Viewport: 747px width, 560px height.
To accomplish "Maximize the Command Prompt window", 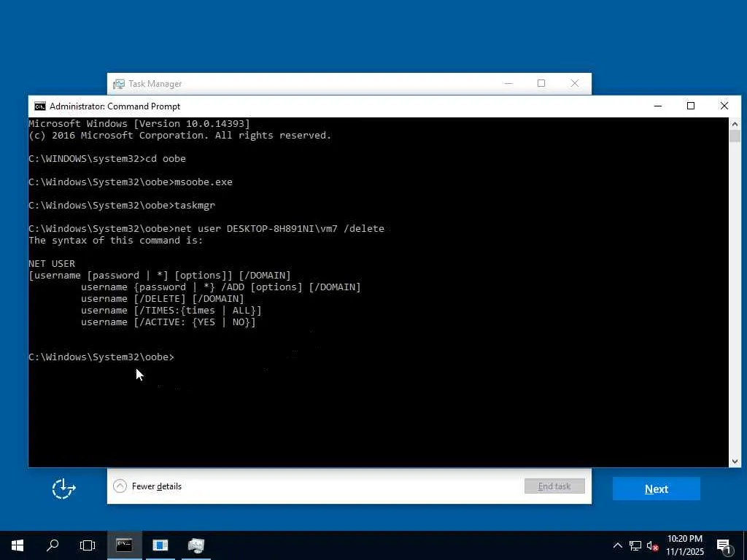I will tap(691, 106).
